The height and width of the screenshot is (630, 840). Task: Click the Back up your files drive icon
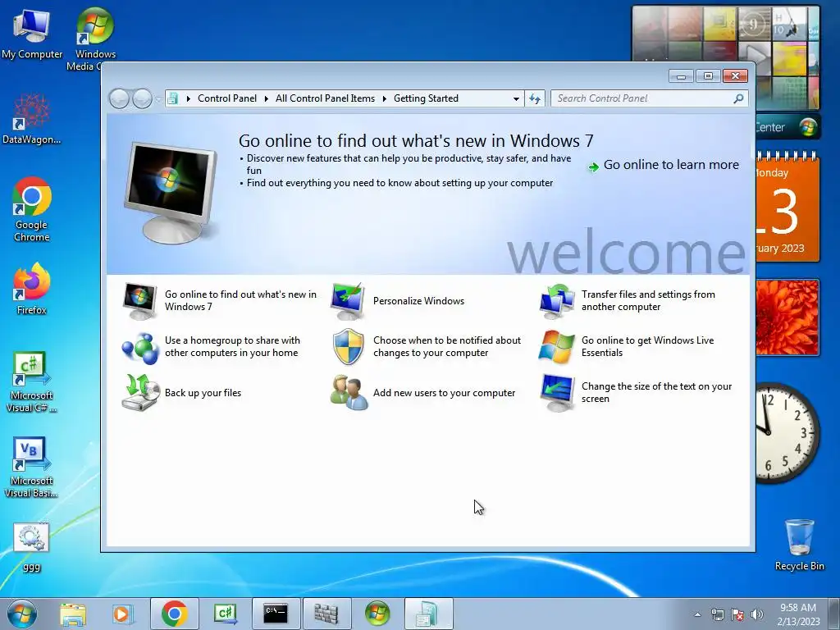pos(140,393)
